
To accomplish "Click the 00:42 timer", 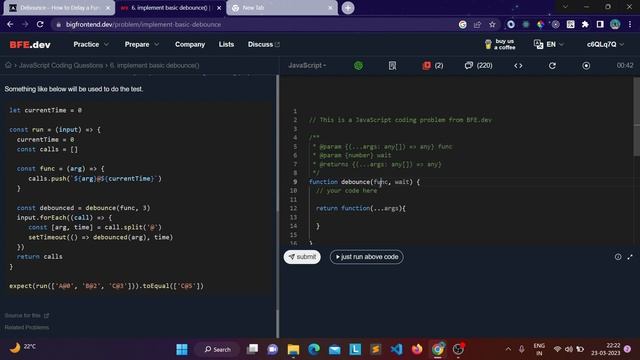I will click(x=625, y=65).
